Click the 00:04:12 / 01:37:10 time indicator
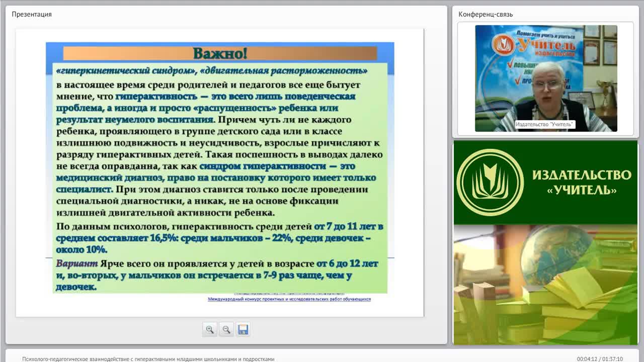The image size is (644, 362). [600, 359]
